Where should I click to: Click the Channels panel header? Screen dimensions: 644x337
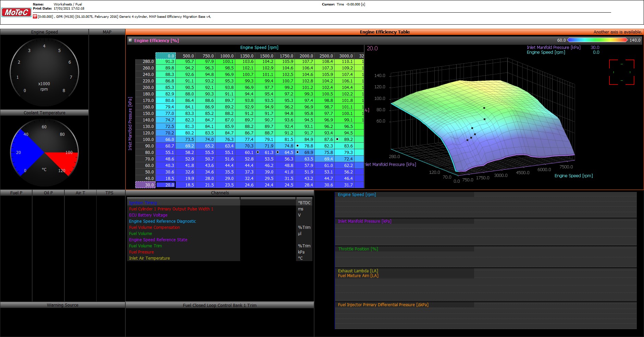point(220,193)
